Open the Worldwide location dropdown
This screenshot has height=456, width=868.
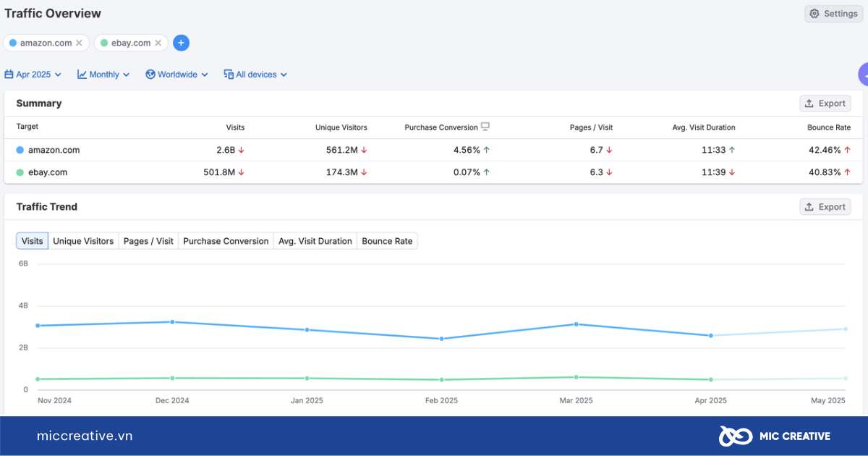[177, 75]
